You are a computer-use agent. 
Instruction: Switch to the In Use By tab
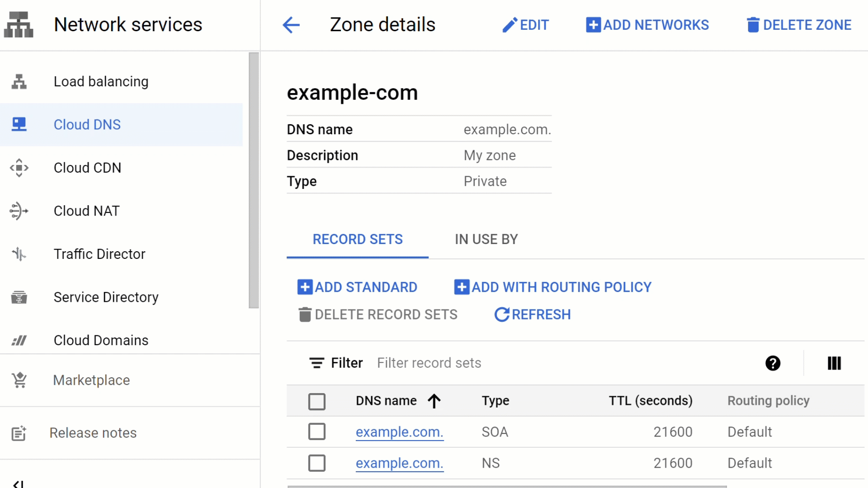(x=486, y=239)
